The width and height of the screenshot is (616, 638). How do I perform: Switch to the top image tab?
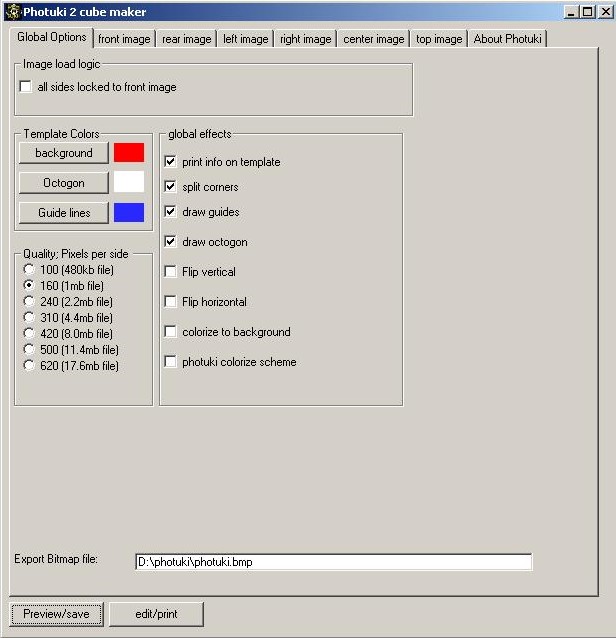coord(439,39)
